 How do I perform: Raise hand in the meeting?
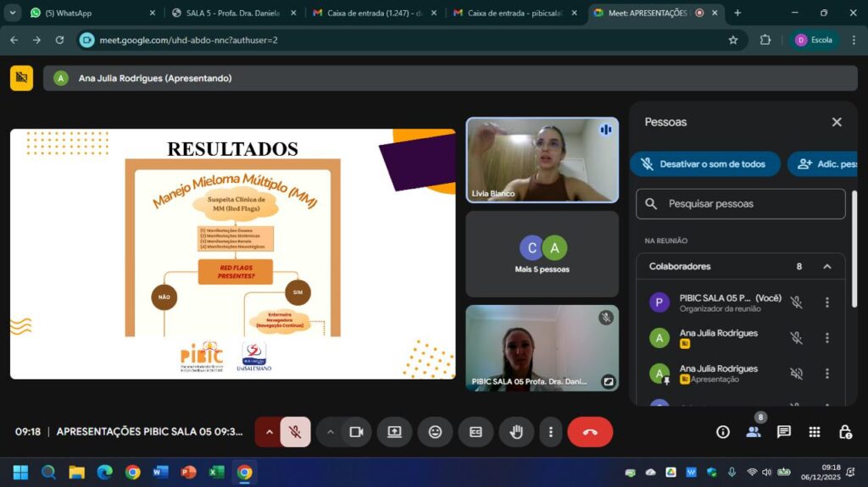pos(516,432)
